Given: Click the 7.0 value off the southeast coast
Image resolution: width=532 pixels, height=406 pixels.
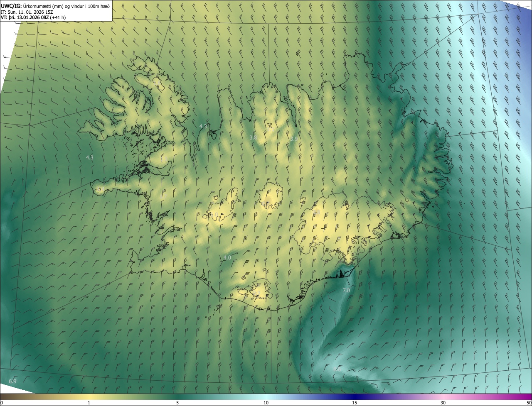Looking at the screenshot, I should [x=346, y=291].
